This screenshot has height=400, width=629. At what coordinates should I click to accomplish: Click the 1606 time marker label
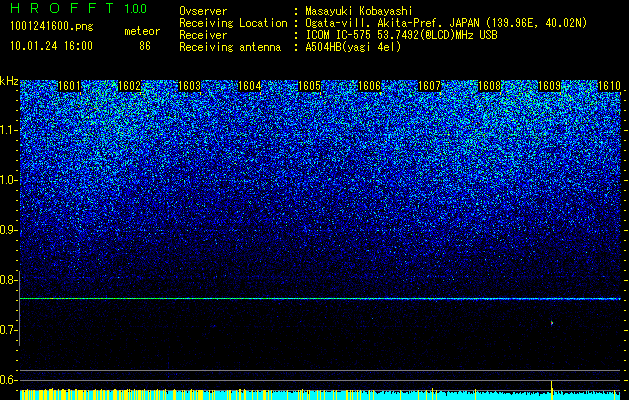pos(369,86)
